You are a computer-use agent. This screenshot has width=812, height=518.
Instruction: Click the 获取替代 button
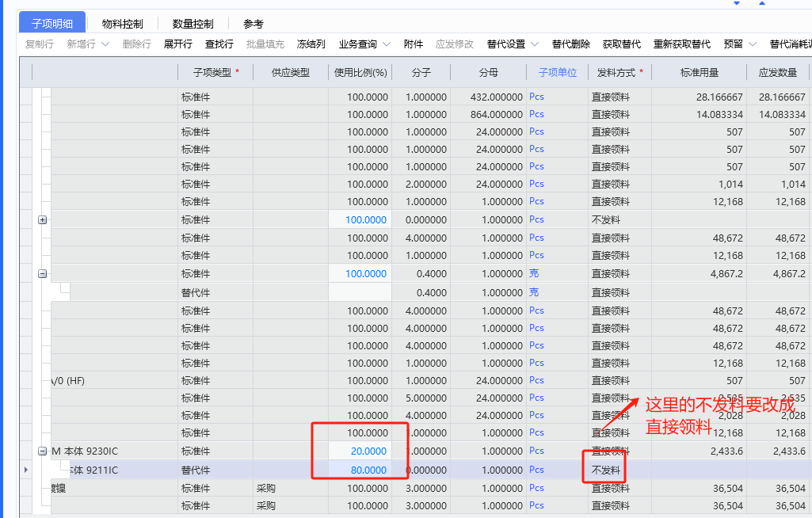point(621,44)
